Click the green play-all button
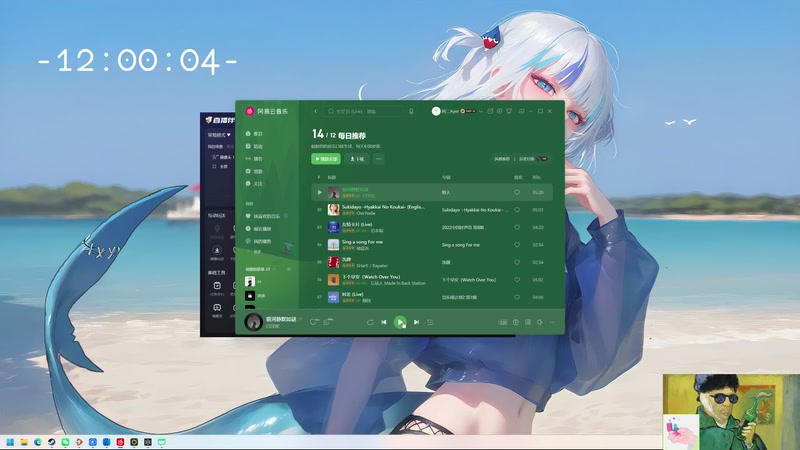 pos(326,159)
